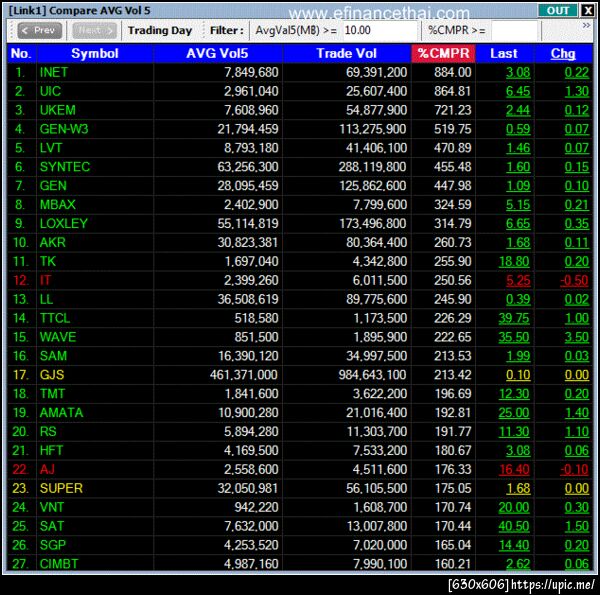Select the yellow GJS symbol
The width and height of the screenshot is (600, 595).
[x=52, y=375]
